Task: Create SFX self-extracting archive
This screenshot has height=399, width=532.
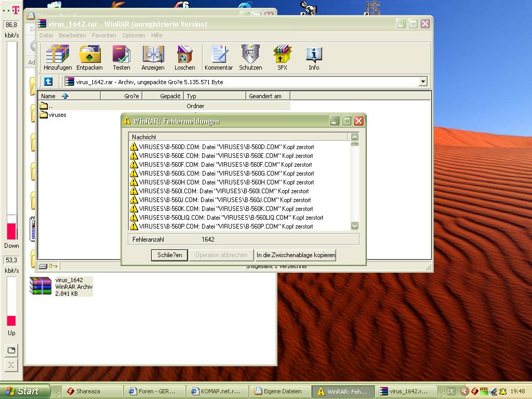Action: [x=282, y=57]
